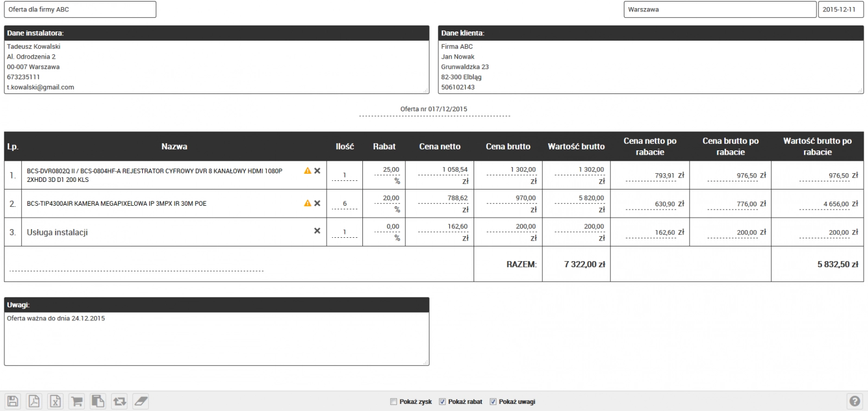The image size is (868, 411).
Task: Remove the BCS-TIP4300AIR camera row
Action: [x=317, y=203]
